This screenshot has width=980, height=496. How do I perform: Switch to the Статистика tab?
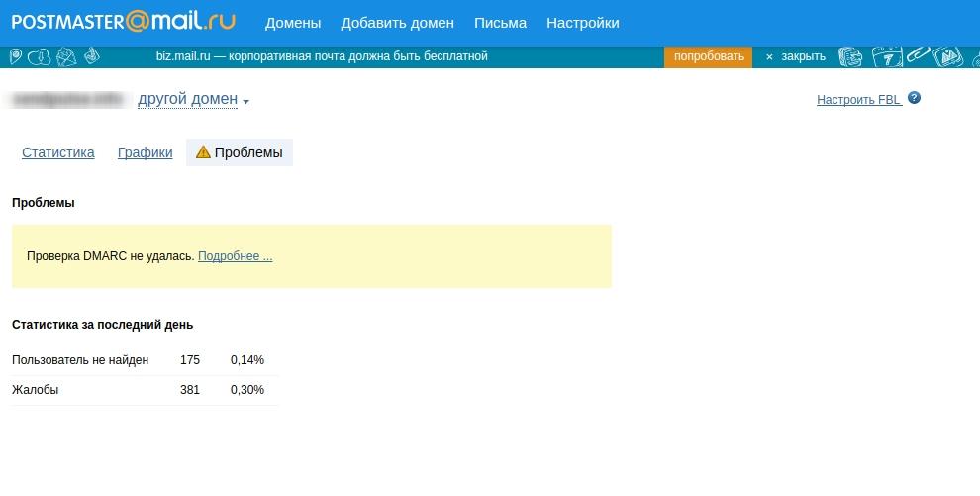pos(58,153)
